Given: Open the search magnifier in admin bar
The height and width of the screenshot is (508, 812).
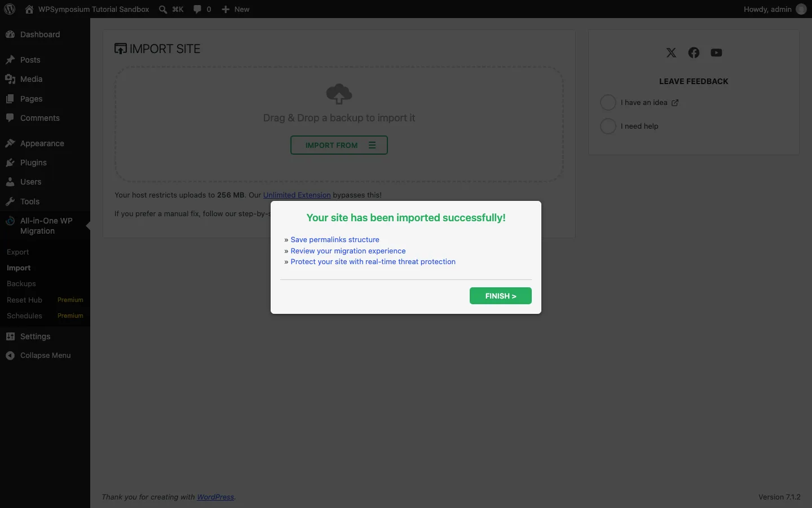Looking at the screenshot, I should [x=163, y=9].
